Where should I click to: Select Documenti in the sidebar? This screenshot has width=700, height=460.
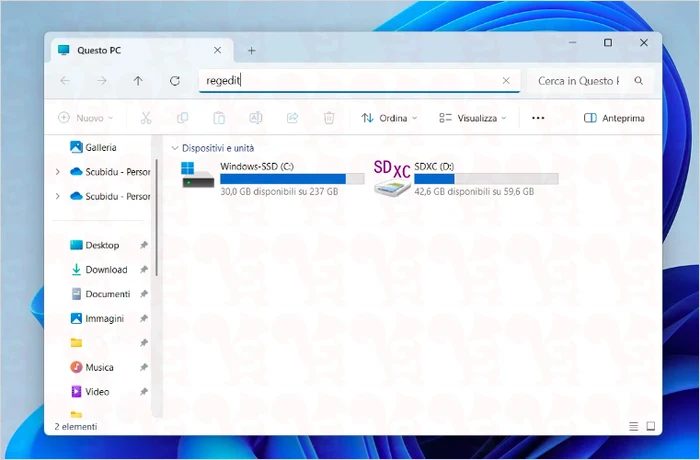click(x=107, y=294)
